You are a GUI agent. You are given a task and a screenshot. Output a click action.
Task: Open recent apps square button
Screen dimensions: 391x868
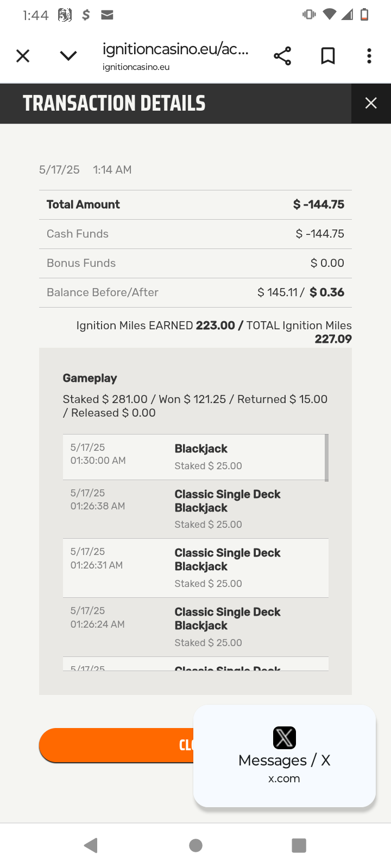tap(299, 845)
